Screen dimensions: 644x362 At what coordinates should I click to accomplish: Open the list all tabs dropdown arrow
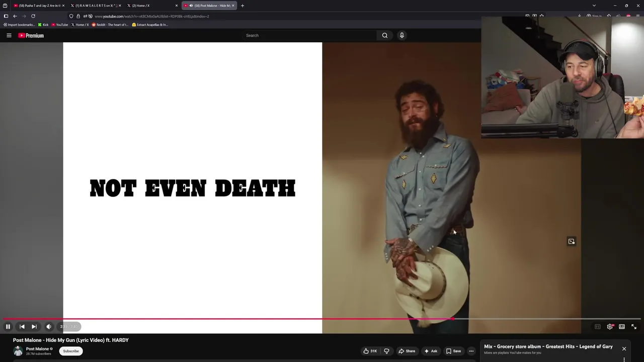594,6
